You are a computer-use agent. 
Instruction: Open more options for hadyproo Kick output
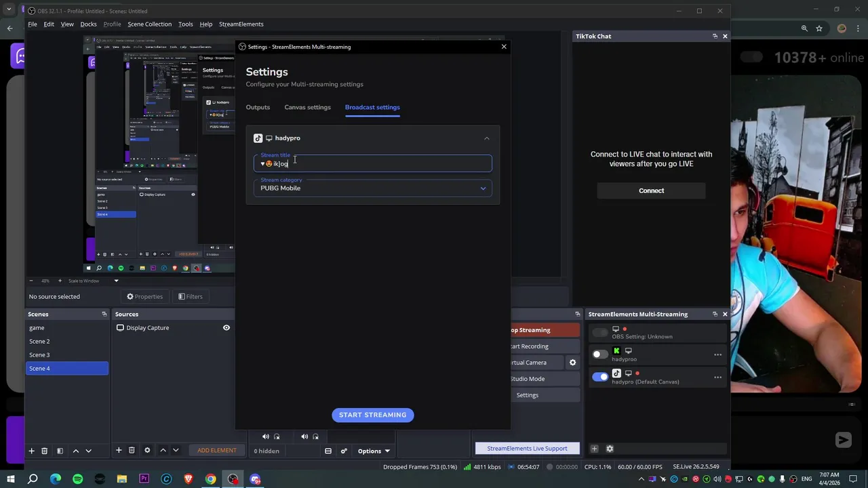[x=717, y=354]
